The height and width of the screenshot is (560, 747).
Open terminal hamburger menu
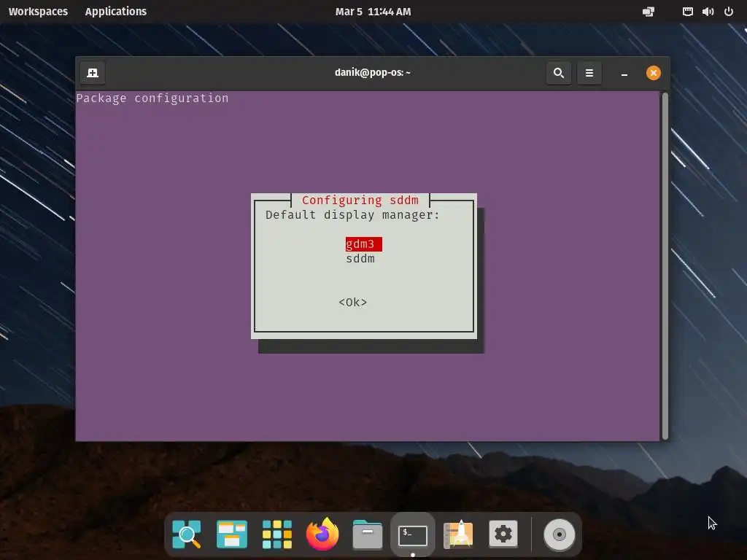coord(589,73)
